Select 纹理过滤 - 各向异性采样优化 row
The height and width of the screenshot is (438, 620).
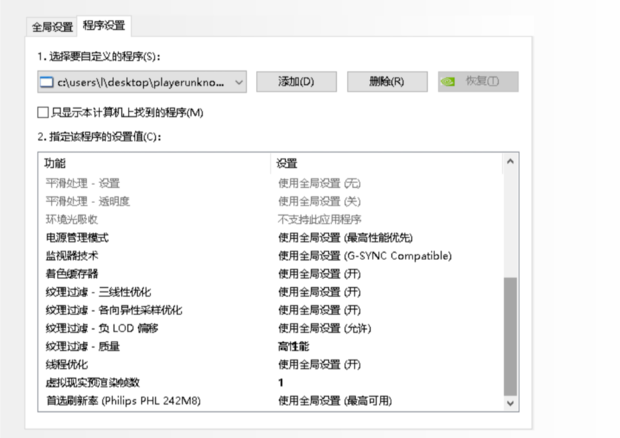(x=271, y=310)
